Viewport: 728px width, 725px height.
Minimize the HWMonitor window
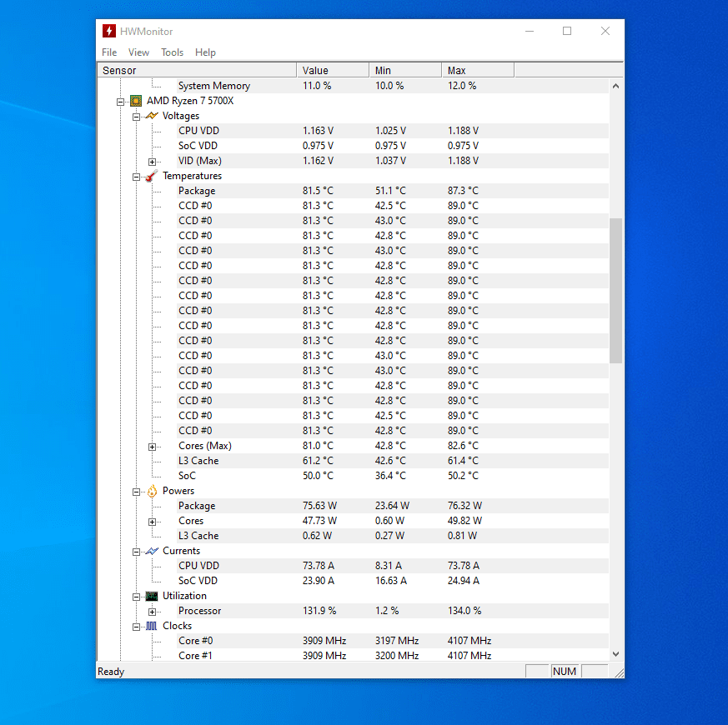530,31
